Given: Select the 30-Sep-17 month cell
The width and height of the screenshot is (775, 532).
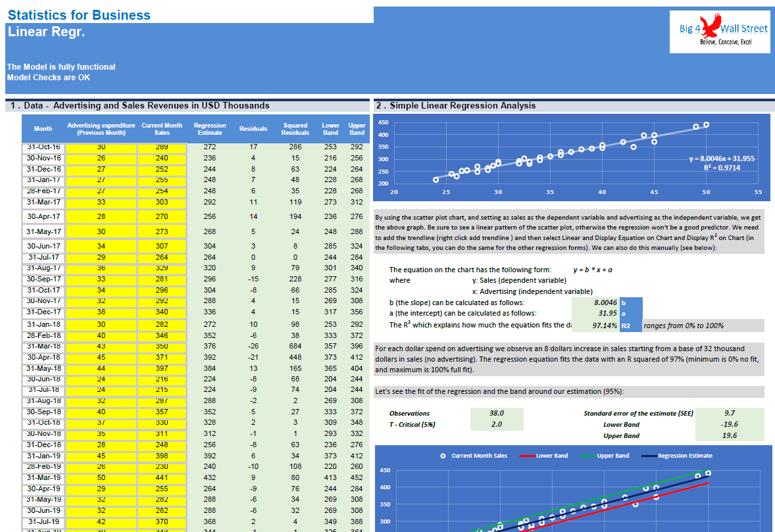Looking at the screenshot, I should [x=44, y=279].
